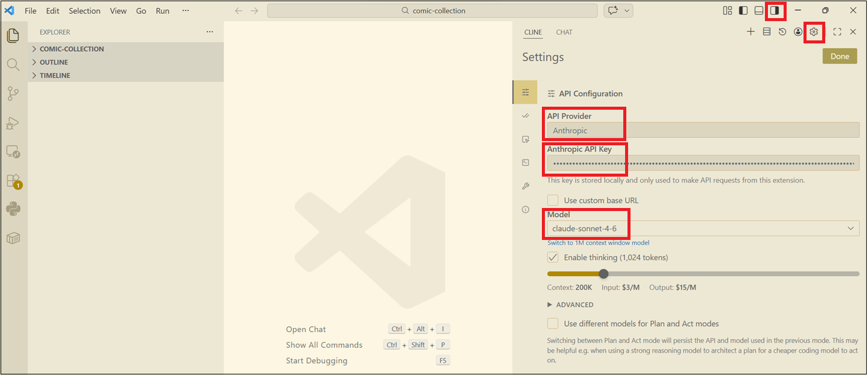Disable the Enable thinking checkbox

553,257
